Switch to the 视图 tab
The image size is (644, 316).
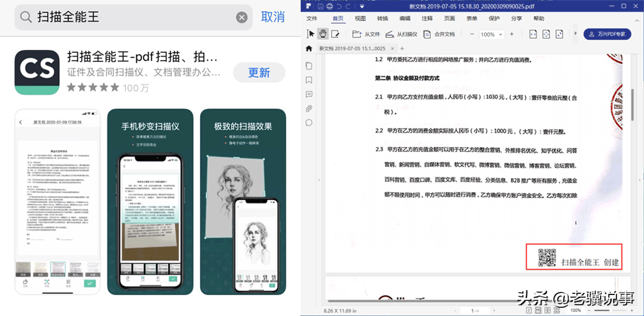coord(360,19)
